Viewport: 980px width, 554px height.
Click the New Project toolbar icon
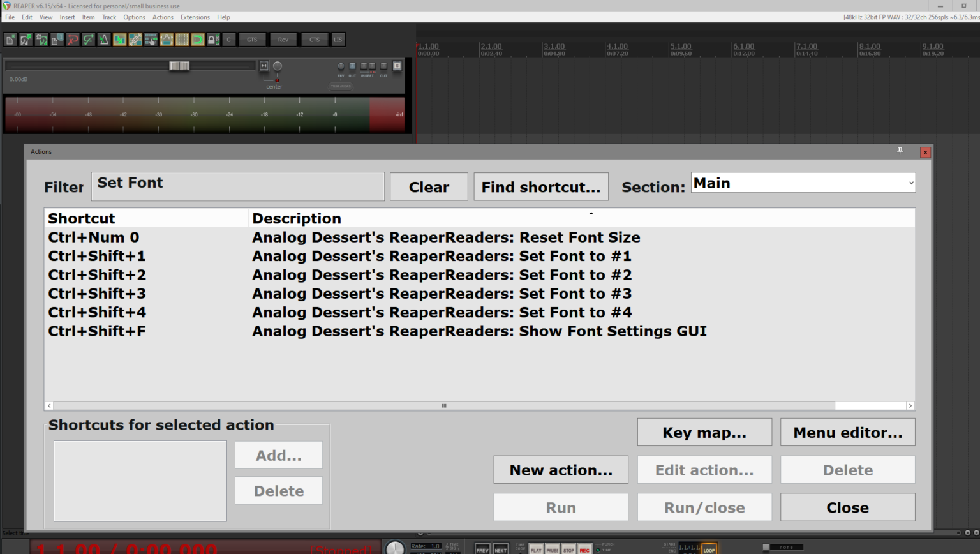[10, 40]
